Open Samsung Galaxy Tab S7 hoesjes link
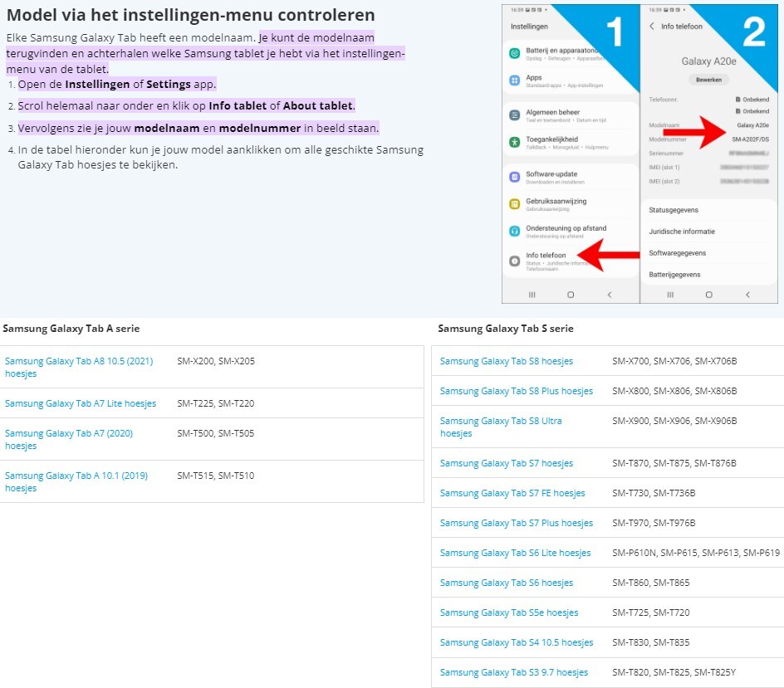Image resolution: width=784 pixels, height=688 pixels. 507,463
